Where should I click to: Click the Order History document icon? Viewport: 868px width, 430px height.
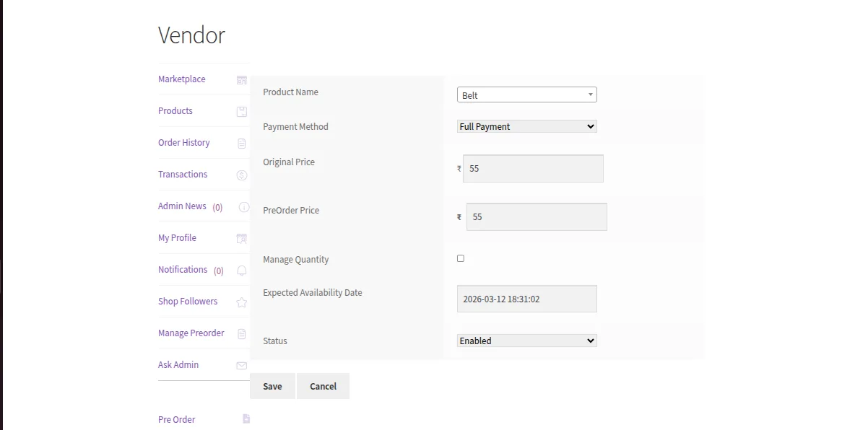click(242, 144)
